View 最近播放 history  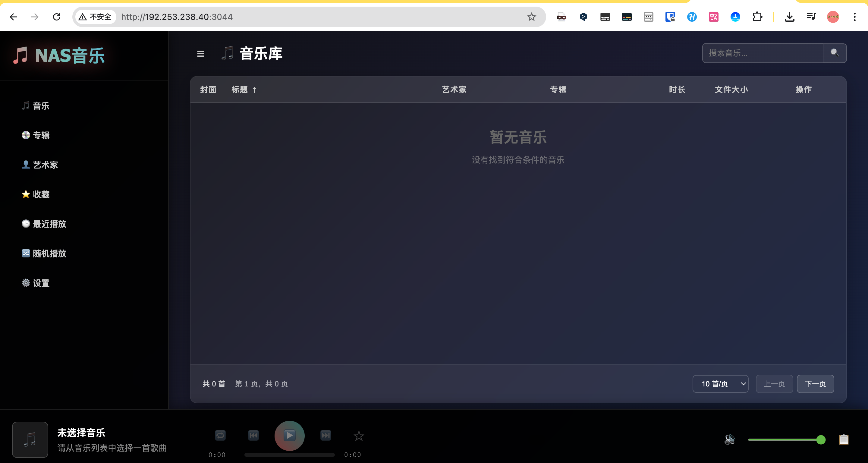(x=49, y=224)
